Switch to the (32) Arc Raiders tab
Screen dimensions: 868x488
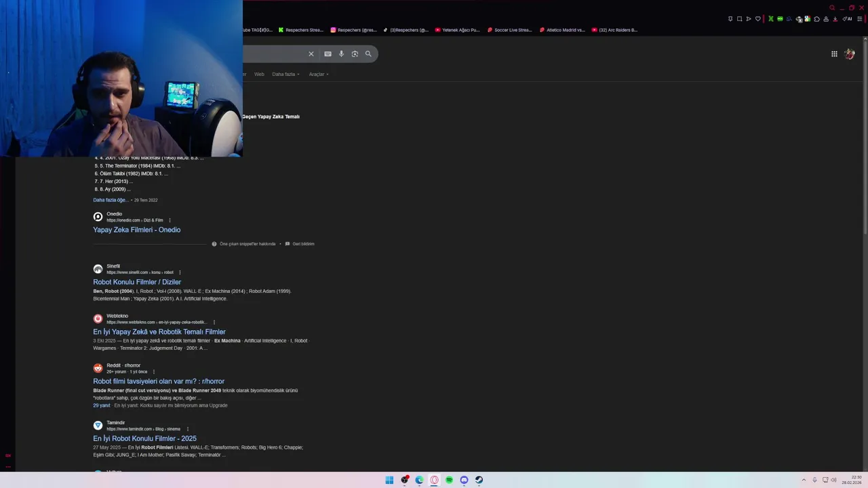[614, 30]
